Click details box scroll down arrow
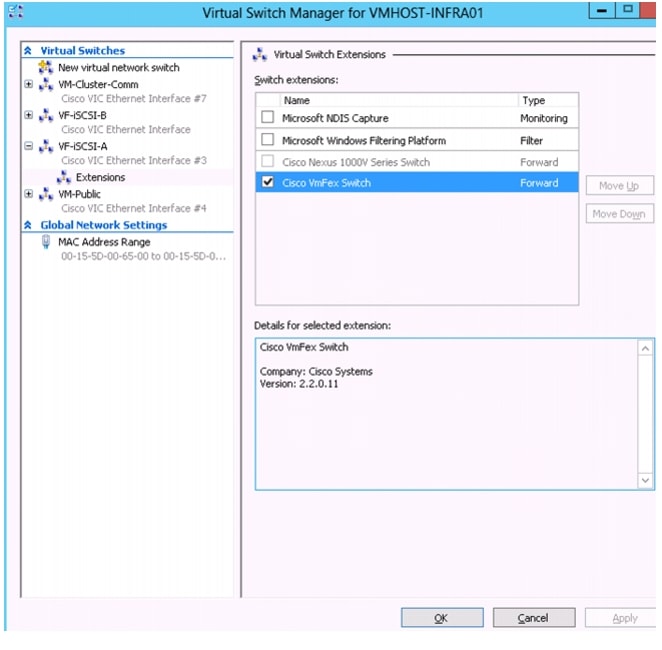This screenshot has height=650, width=662. (x=645, y=480)
